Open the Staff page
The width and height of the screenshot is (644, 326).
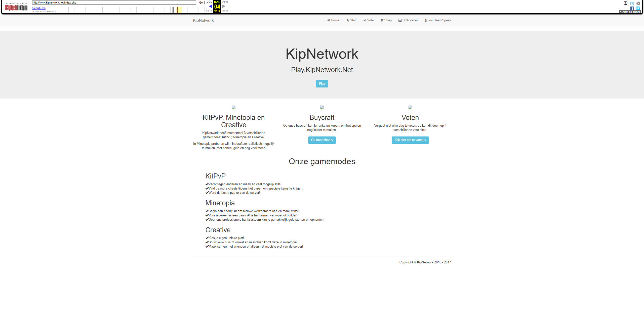tap(351, 20)
